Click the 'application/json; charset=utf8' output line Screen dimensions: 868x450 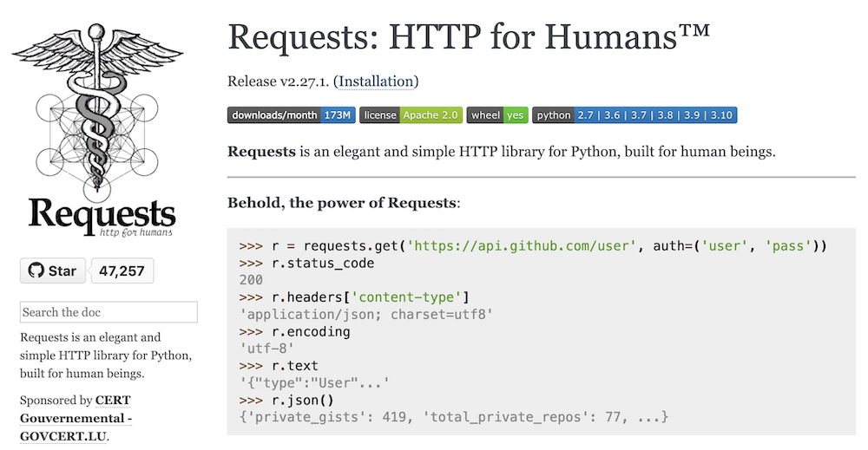pos(366,315)
